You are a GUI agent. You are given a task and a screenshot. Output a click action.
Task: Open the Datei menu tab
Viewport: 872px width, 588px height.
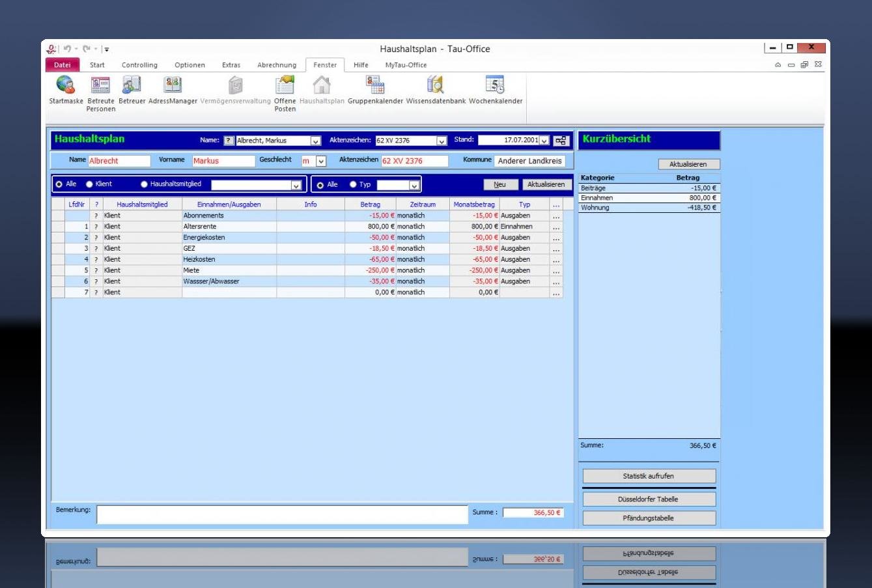click(63, 65)
